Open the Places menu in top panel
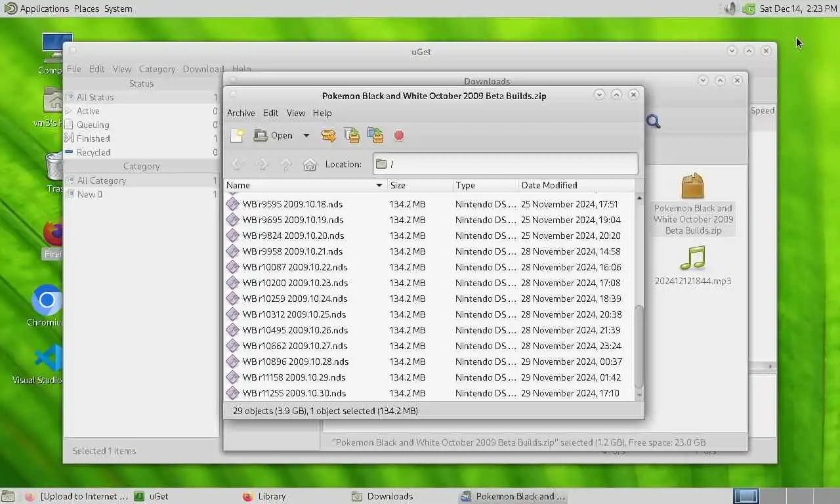Viewport: 840px width, 504px height. [86, 9]
